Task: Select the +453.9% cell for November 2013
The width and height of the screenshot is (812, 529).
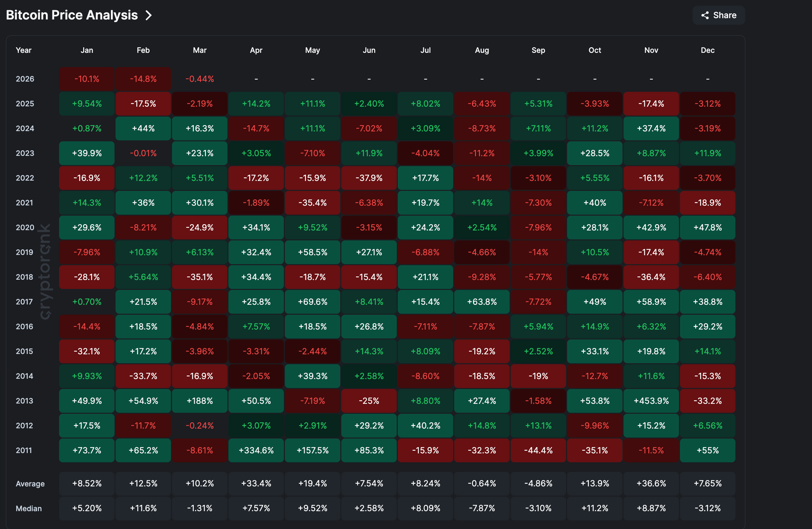Action: click(x=651, y=401)
